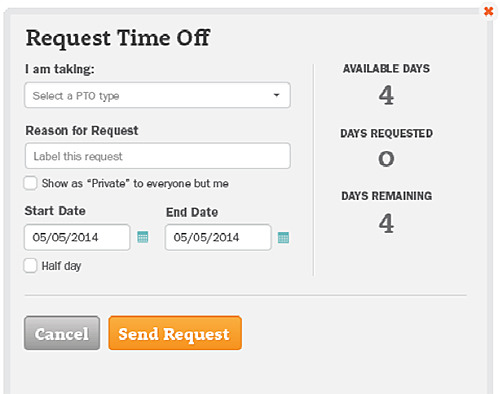This screenshot has height=394, width=500.
Task: Click the PTO type dropdown arrow
Action: coord(276,95)
